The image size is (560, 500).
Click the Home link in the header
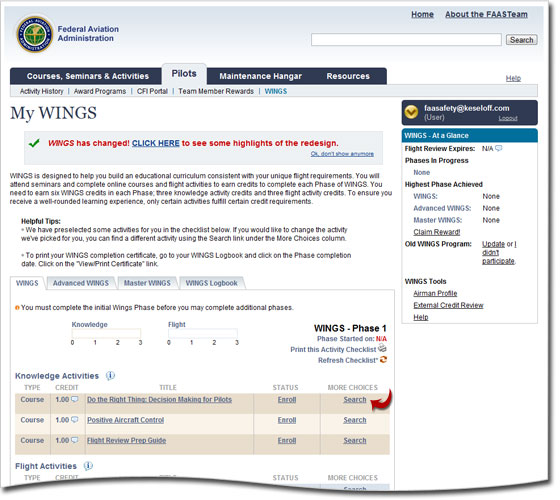[422, 14]
